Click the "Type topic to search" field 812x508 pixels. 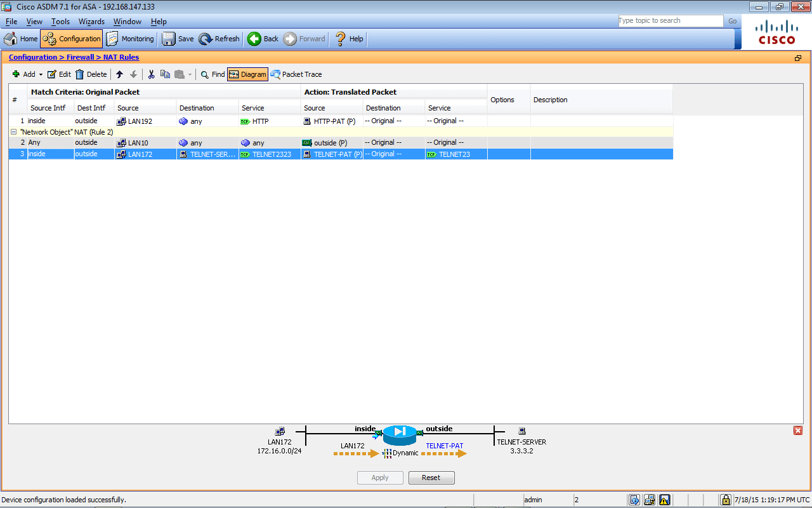671,21
